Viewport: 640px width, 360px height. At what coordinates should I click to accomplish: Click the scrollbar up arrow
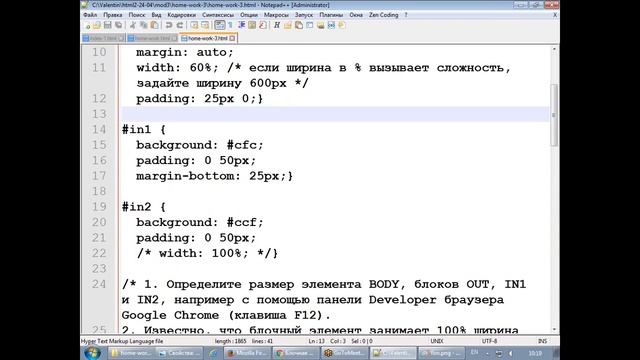pos(554,49)
